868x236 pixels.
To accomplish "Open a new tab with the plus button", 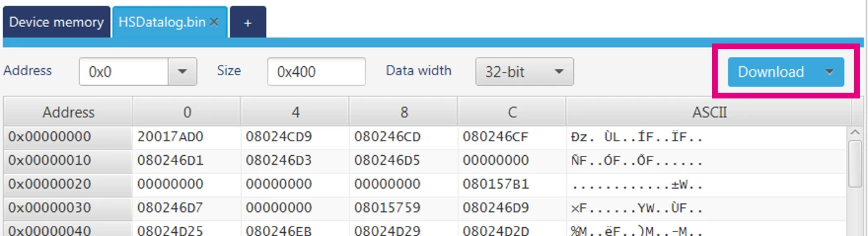I will [247, 22].
